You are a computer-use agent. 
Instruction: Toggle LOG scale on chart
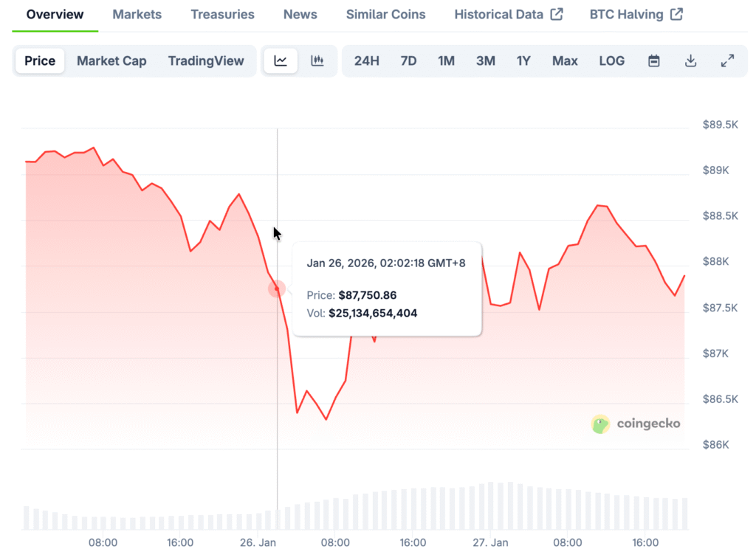[x=611, y=61]
